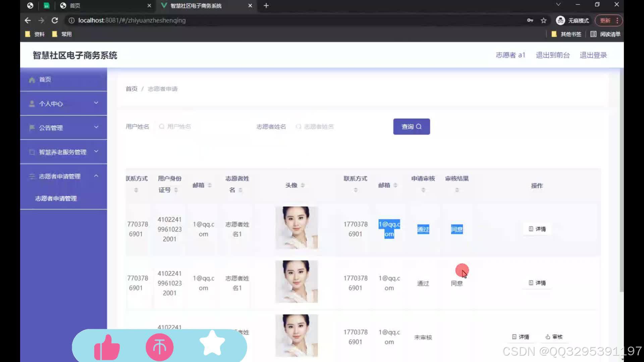The height and width of the screenshot is (362, 644).
Task: Click the address bar URL
Action: [132, 20]
